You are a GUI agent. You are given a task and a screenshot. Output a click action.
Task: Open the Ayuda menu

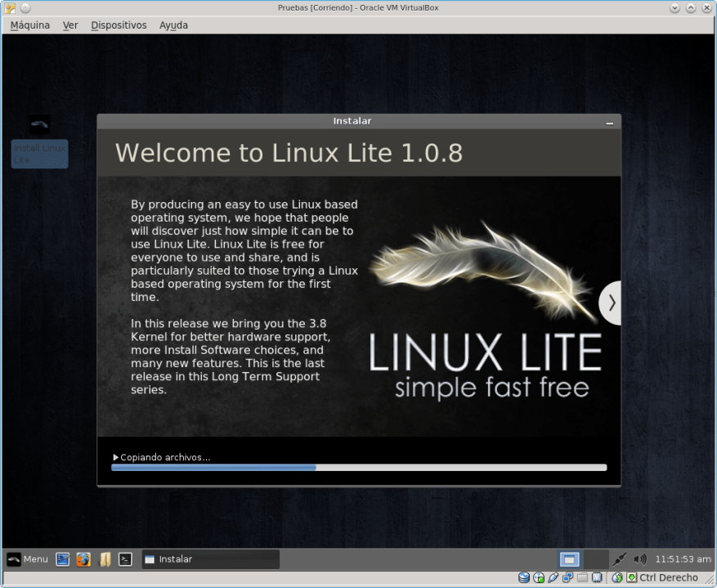(173, 25)
